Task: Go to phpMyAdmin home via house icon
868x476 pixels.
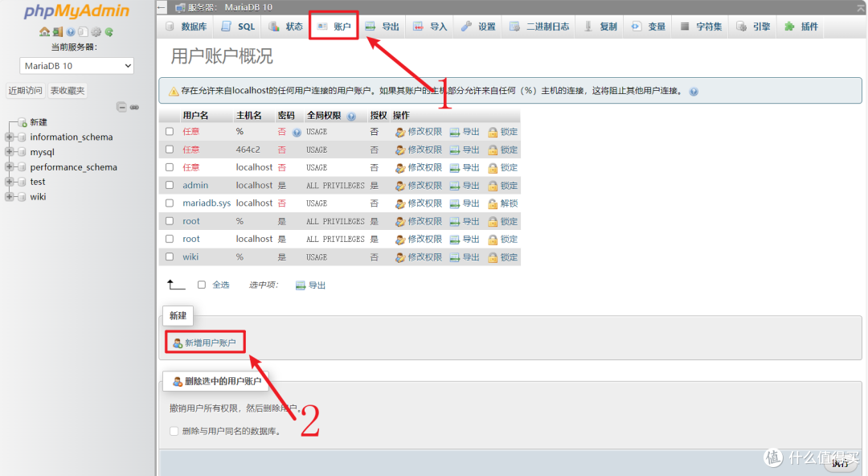Action: (x=44, y=32)
